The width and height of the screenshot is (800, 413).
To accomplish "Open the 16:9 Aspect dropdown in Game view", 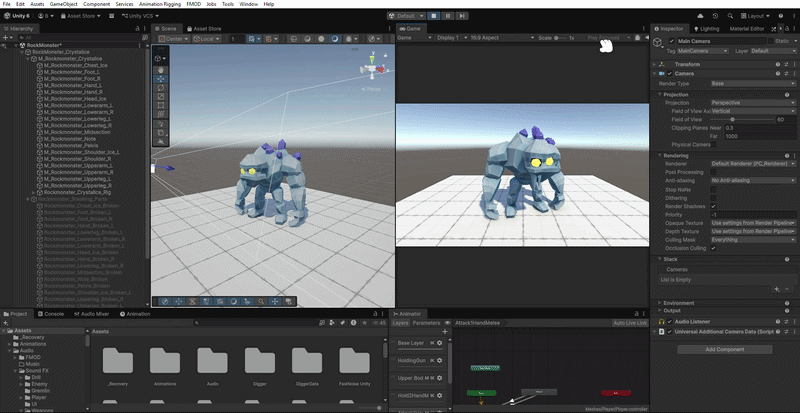I will pos(503,38).
